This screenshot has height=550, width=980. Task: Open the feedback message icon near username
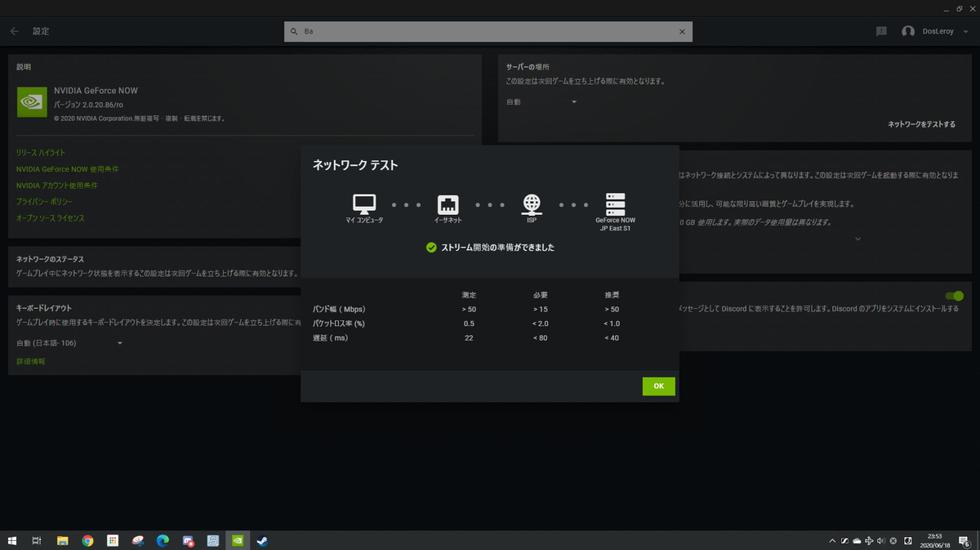881,31
